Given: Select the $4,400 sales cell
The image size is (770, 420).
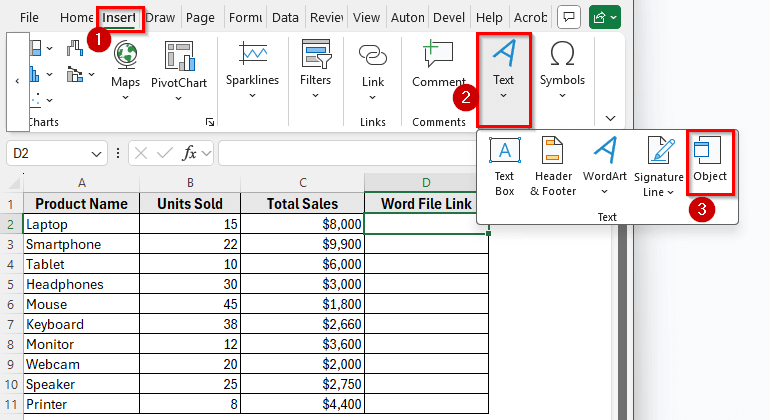Looking at the screenshot, I should coord(302,404).
